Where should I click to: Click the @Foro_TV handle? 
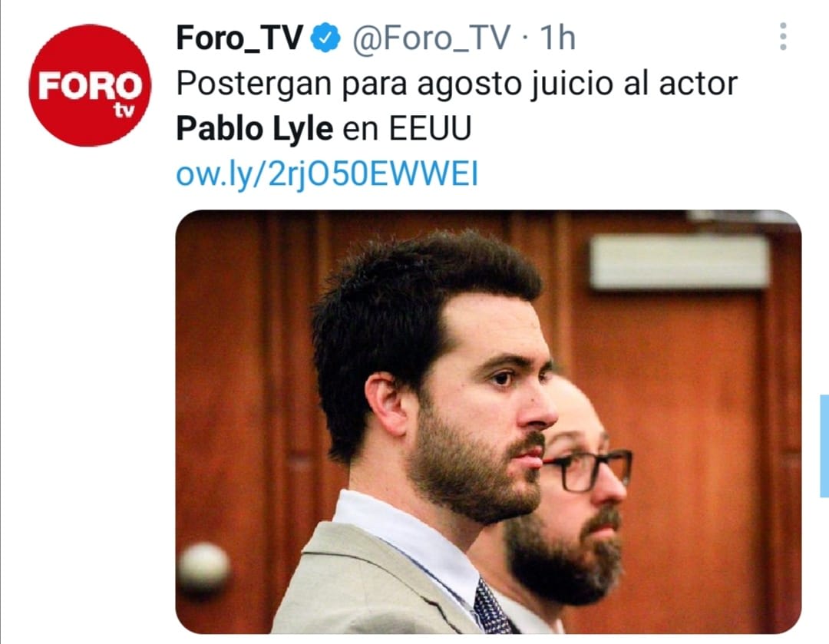431,38
